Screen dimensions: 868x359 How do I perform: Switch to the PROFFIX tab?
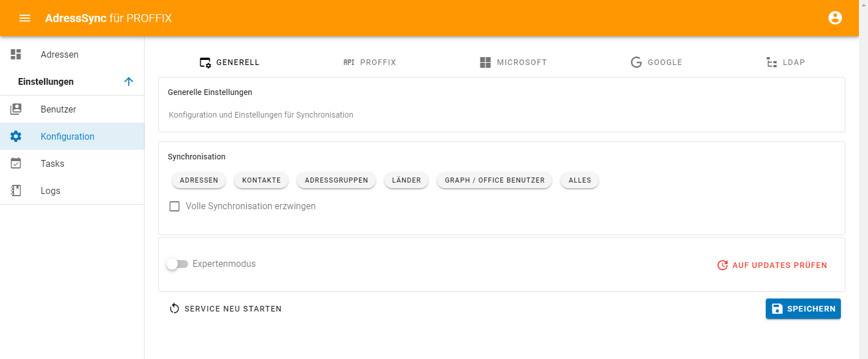(370, 62)
